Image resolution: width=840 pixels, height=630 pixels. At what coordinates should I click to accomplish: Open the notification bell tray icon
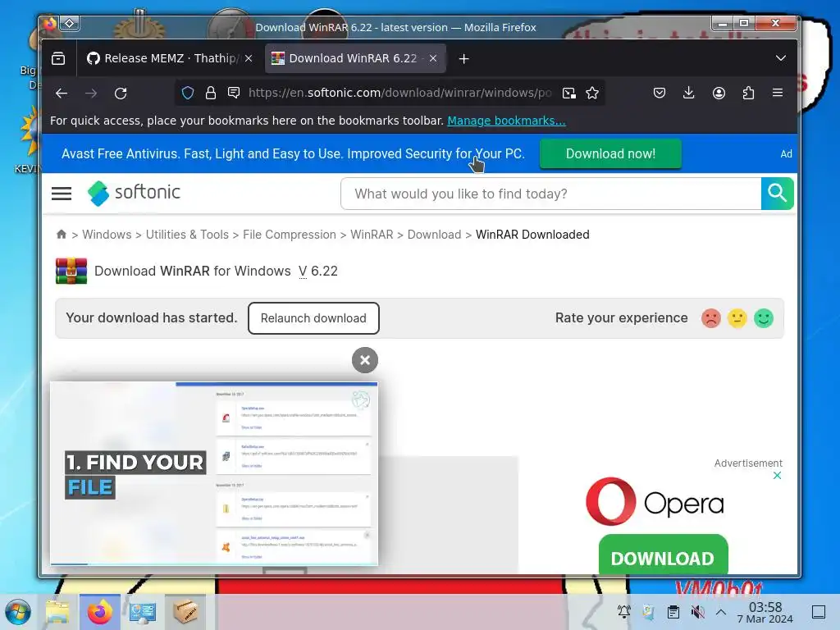[x=623, y=612]
